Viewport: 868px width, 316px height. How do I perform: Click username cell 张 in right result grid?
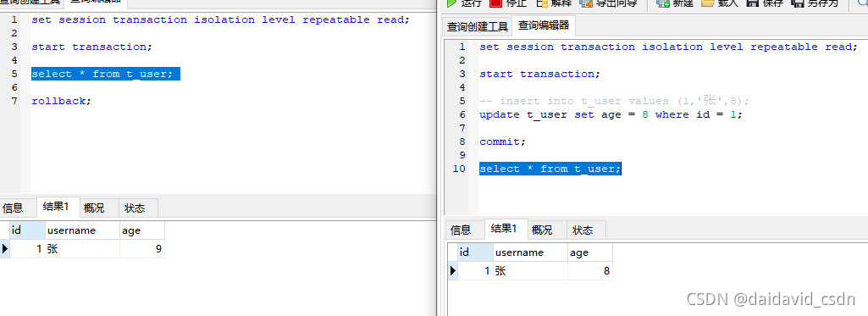coord(531,270)
